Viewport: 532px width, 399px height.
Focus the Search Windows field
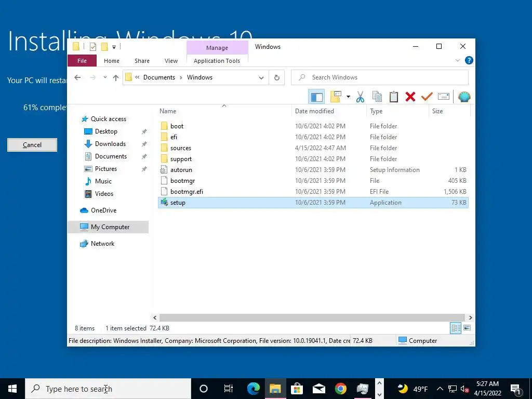pos(380,78)
